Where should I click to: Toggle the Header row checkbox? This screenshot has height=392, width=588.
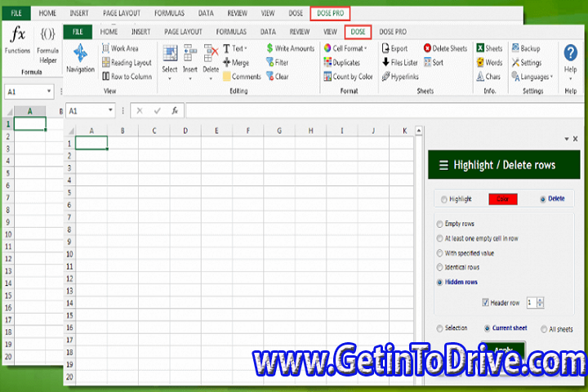coord(485,302)
